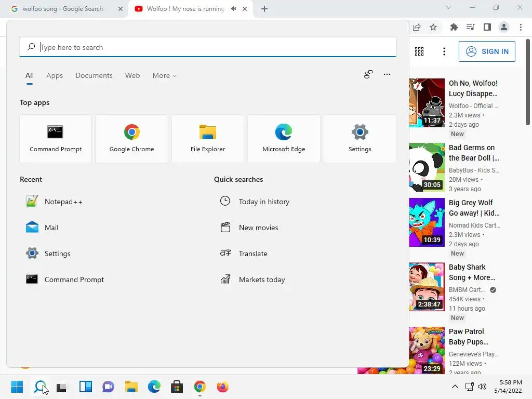Open Chrome Extensions puzzle icon
Screen dimensions: 532x399
pyautogui.click(x=454, y=27)
